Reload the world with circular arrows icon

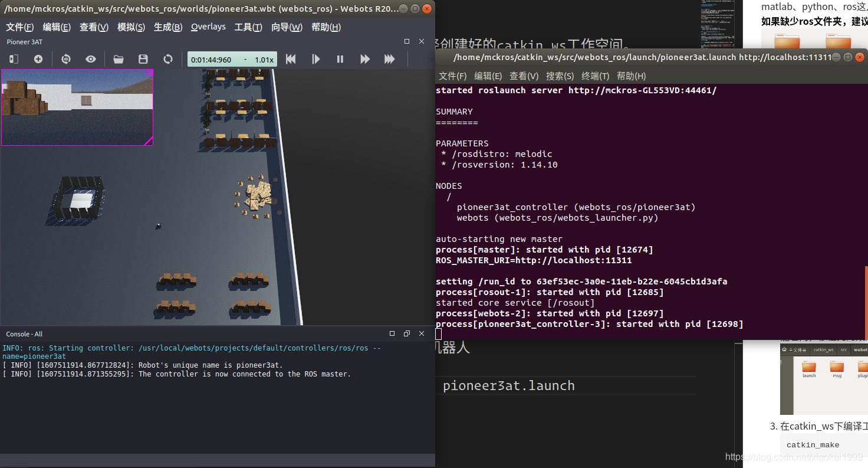168,59
